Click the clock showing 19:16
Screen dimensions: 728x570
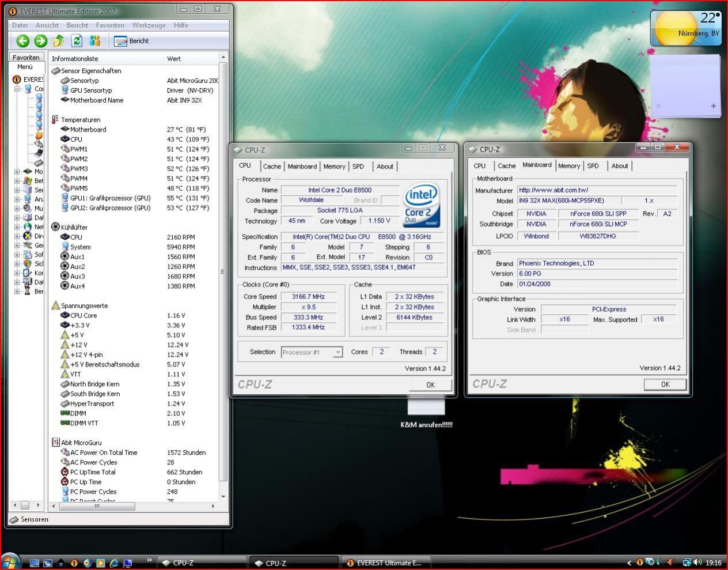click(714, 563)
